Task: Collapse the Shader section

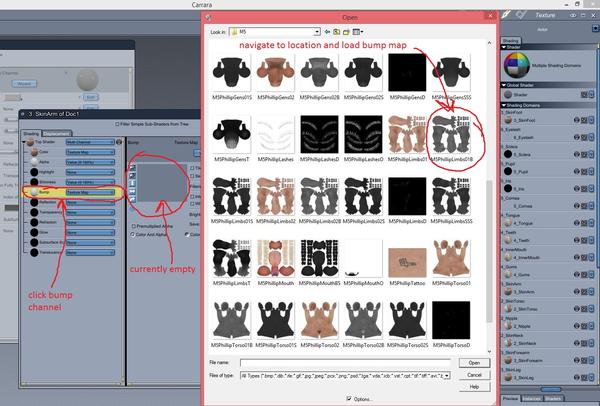Action: pos(504,47)
